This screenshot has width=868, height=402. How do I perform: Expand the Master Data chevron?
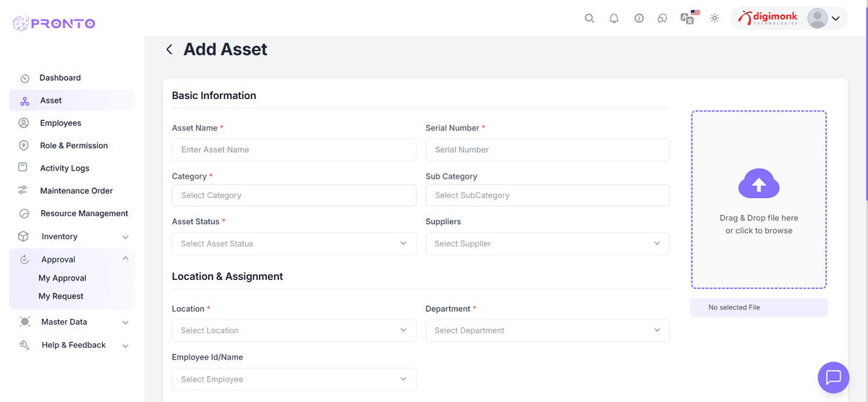(125, 322)
